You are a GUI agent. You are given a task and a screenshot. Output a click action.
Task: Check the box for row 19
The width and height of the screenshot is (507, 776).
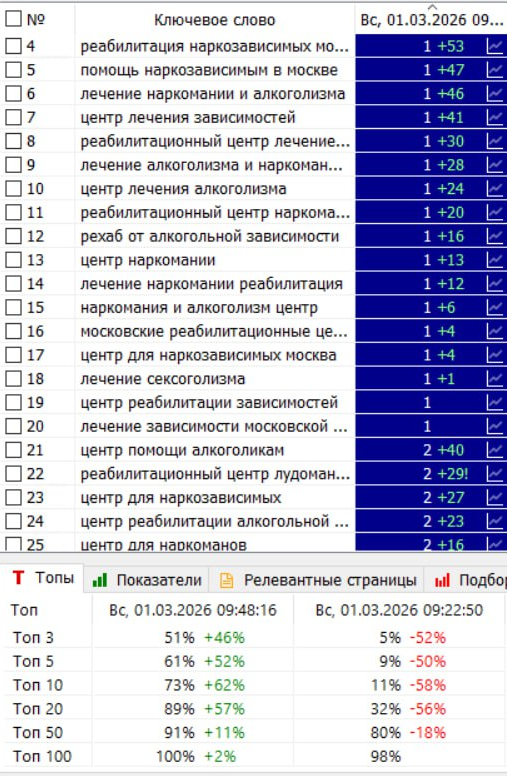(13, 402)
